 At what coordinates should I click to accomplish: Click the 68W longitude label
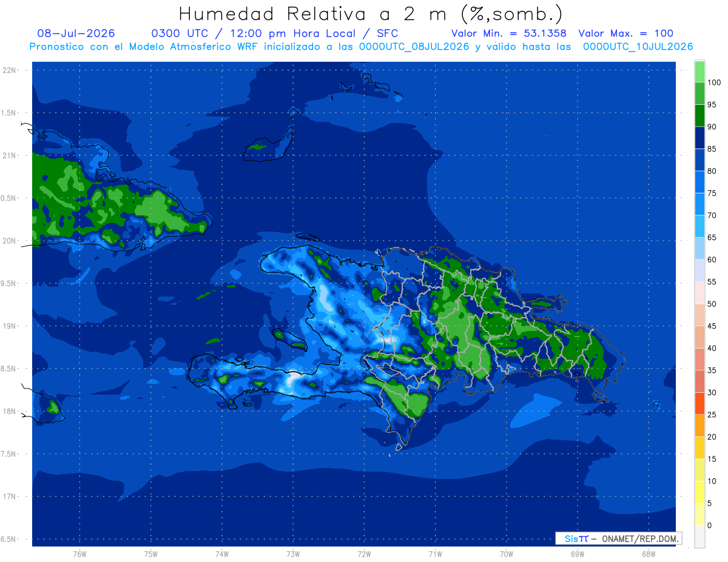point(649,554)
